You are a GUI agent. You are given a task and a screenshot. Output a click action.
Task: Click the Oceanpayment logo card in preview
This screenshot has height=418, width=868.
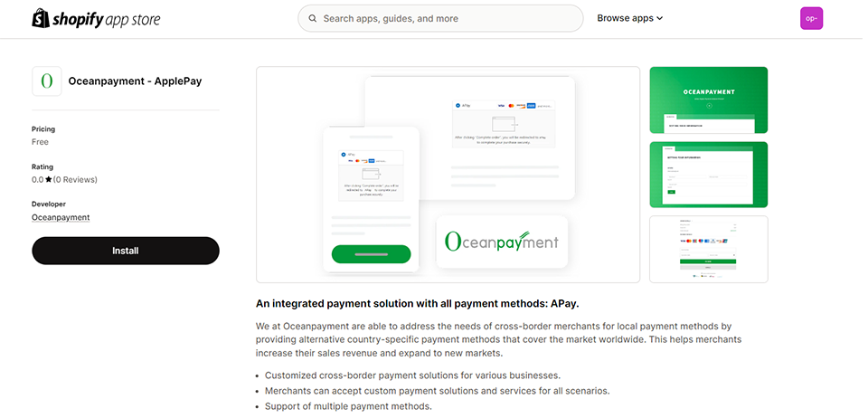(x=502, y=242)
